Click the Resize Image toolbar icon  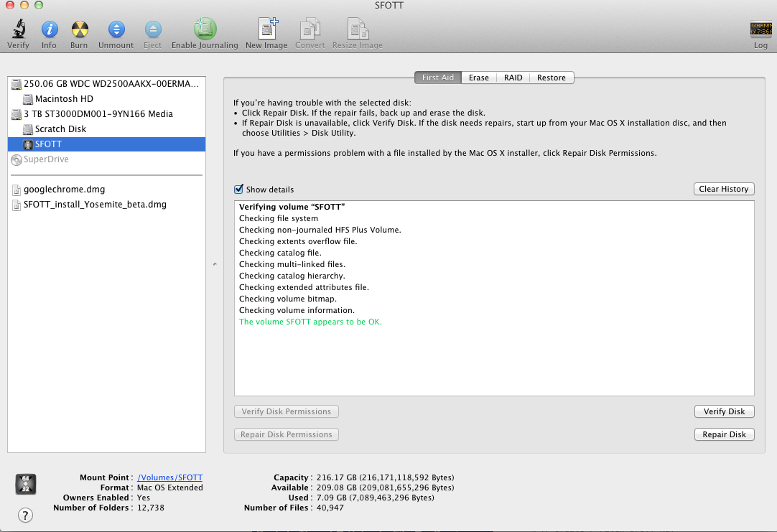(358, 29)
